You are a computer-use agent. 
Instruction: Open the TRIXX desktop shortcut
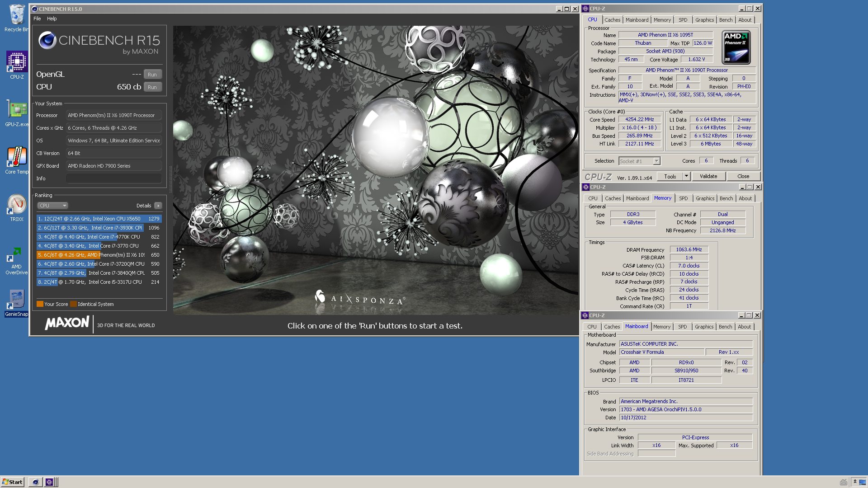click(x=17, y=208)
